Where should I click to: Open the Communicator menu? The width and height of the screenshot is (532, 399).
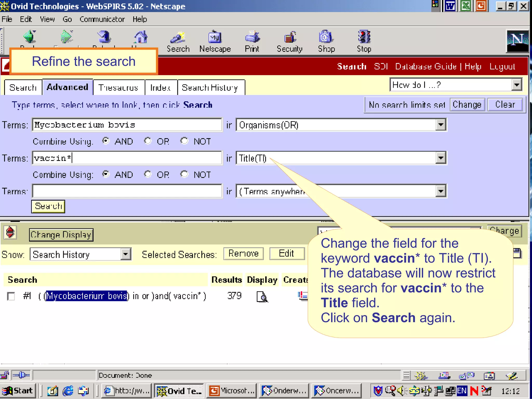pos(102,19)
